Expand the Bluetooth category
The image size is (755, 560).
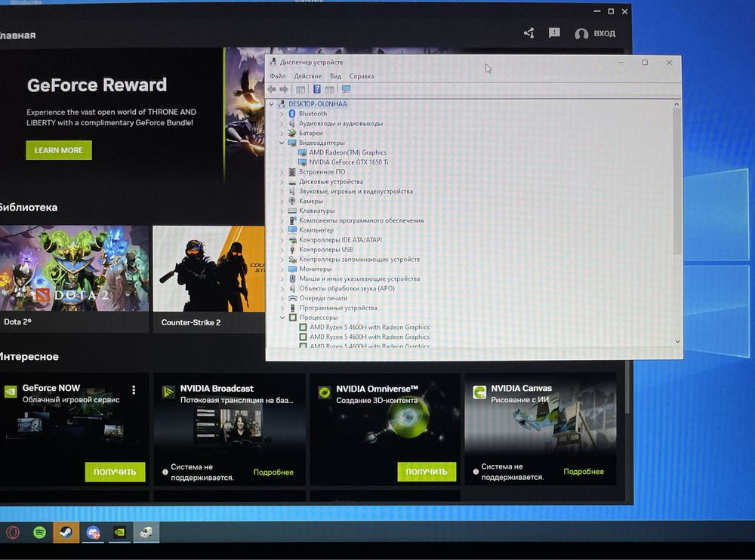point(282,114)
